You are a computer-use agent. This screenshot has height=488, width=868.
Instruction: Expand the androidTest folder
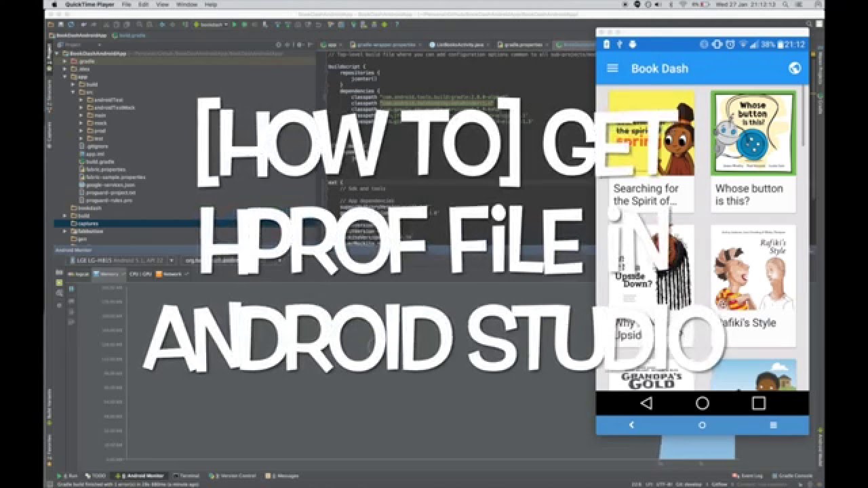coord(81,100)
